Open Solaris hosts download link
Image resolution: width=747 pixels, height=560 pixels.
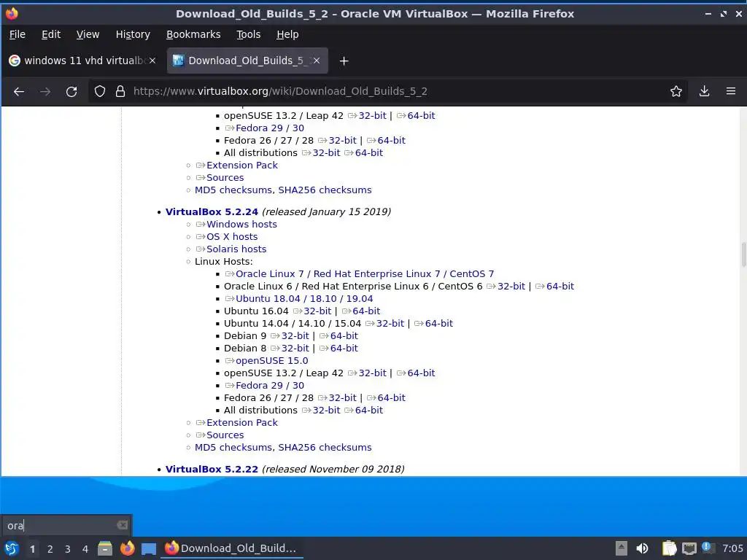pos(236,249)
